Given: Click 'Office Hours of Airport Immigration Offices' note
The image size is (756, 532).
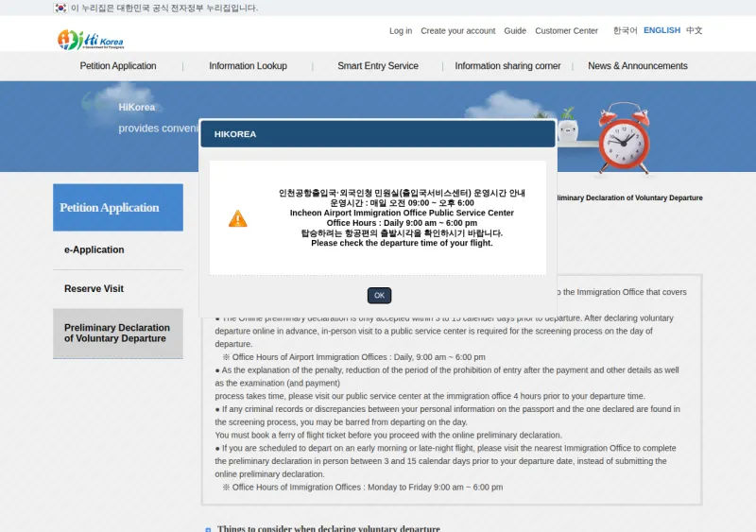Looking at the screenshot, I should pyautogui.click(x=353, y=357).
